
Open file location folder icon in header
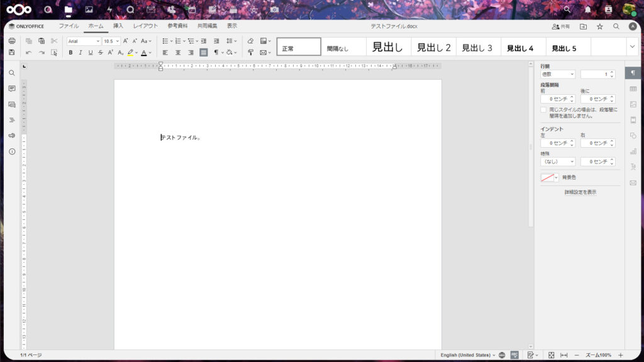click(583, 26)
